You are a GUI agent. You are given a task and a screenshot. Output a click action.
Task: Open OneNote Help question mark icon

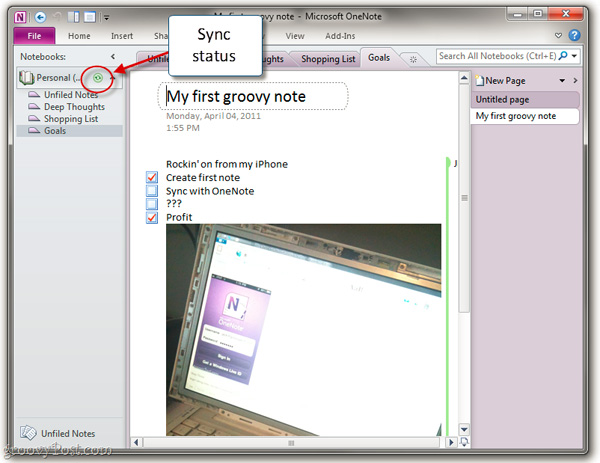click(x=573, y=36)
